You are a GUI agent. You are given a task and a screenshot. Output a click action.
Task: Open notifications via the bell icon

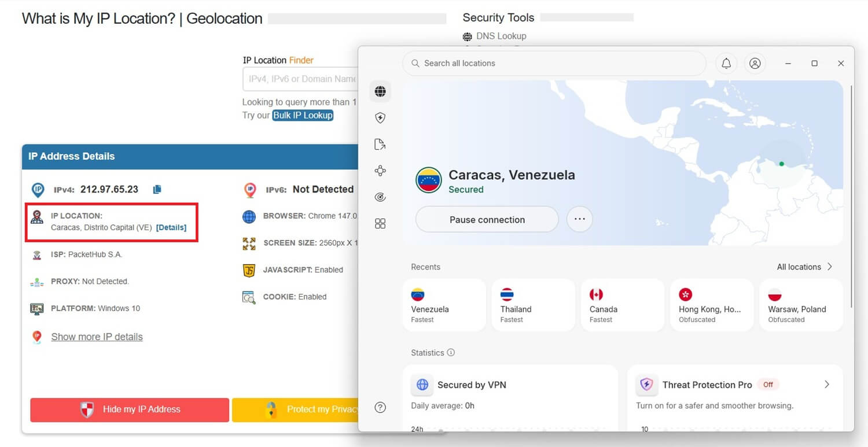tap(726, 63)
